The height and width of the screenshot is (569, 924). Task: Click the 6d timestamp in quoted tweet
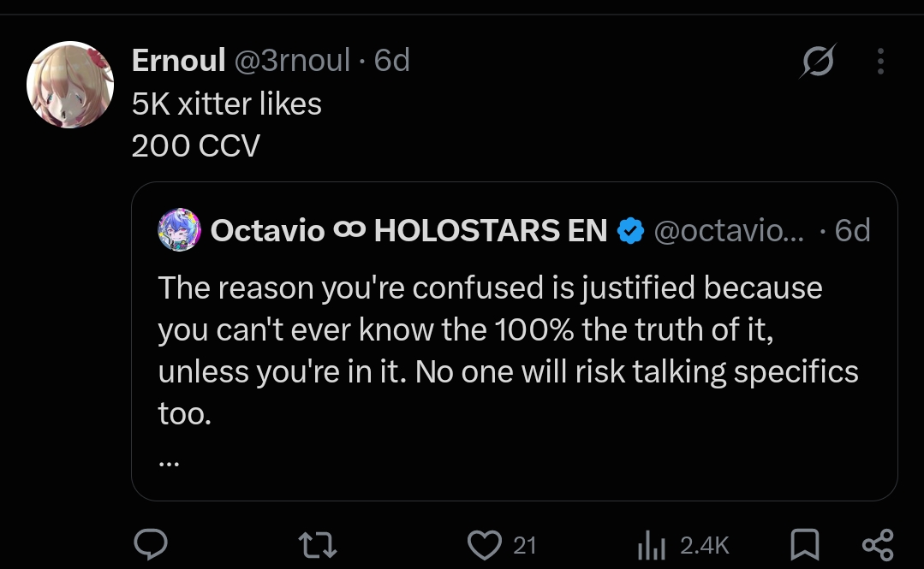(853, 230)
